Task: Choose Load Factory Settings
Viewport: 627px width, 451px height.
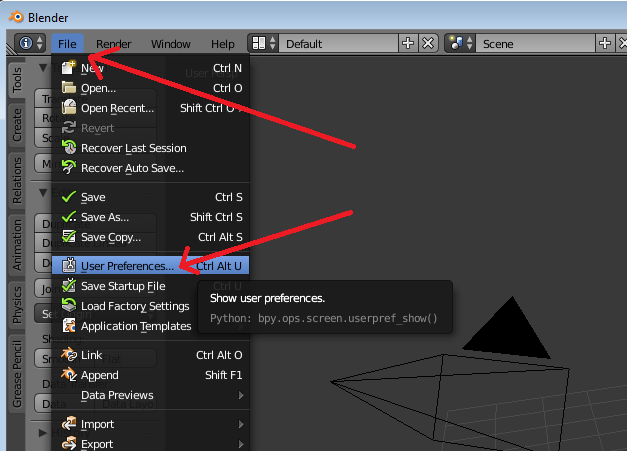Action: [151, 306]
